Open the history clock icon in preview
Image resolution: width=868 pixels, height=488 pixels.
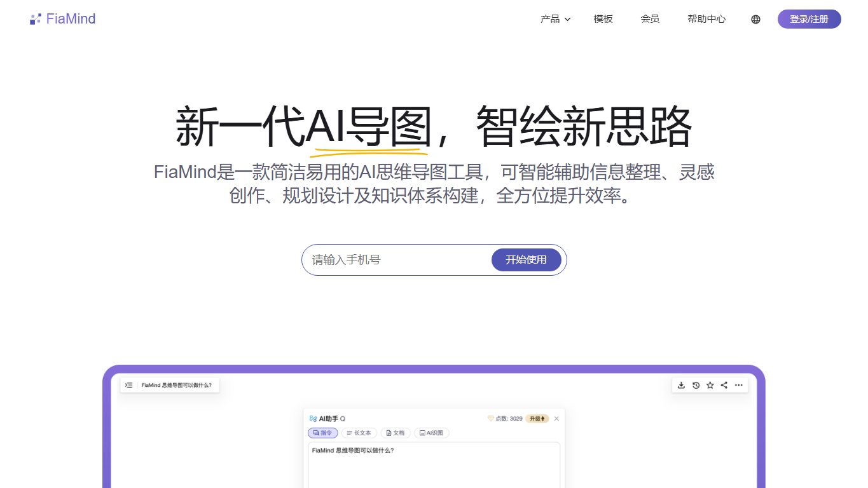(696, 385)
